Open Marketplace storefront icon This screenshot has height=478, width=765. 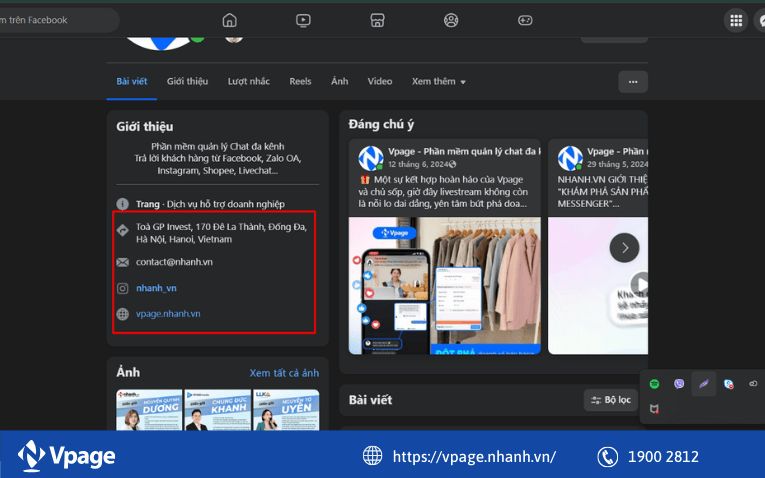(x=377, y=20)
